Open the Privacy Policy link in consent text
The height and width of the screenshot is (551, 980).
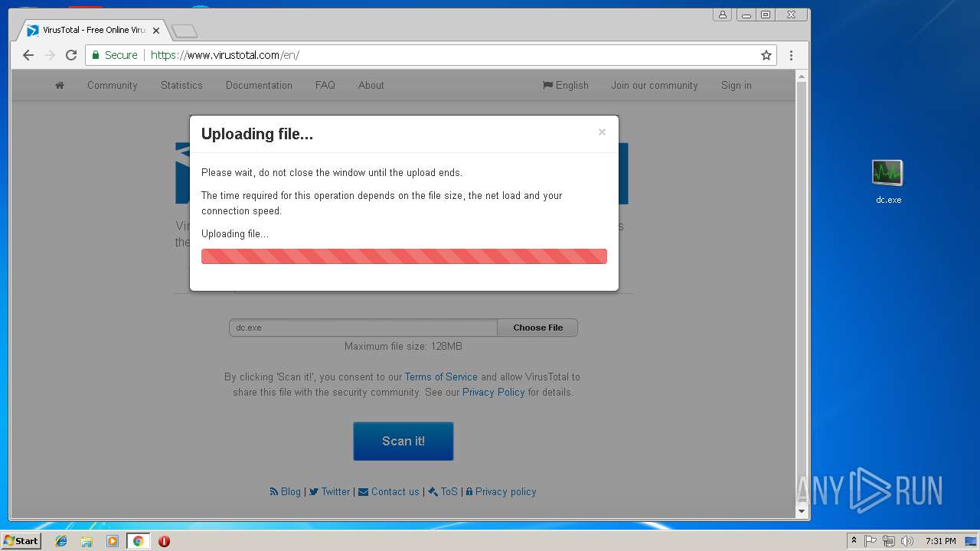[493, 392]
